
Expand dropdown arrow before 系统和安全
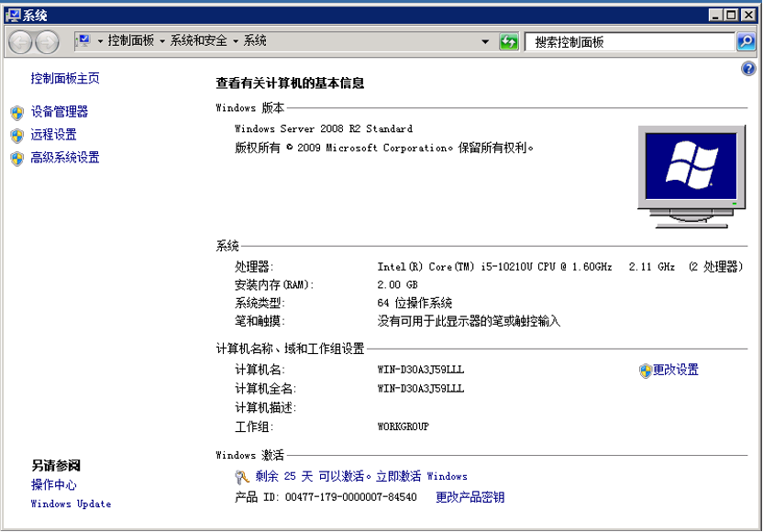pyautogui.click(x=162, y=41)
